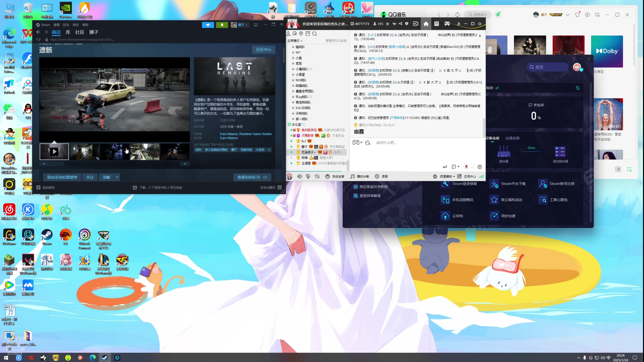
Task: Open the YY chat message type dropdown
Action: pos(455,167)
